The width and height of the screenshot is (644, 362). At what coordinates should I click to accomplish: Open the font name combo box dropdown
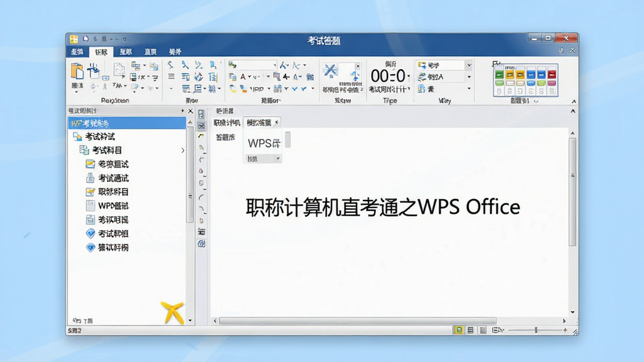[275, 65]
